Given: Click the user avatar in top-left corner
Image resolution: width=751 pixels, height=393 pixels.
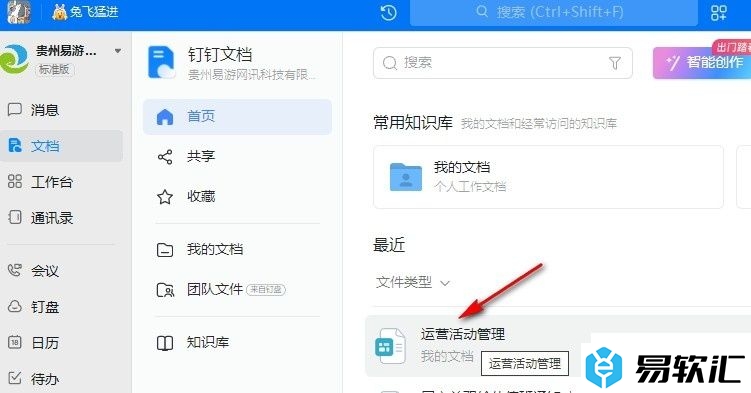Looking at the screenshot, I should [x=19, y=11].
